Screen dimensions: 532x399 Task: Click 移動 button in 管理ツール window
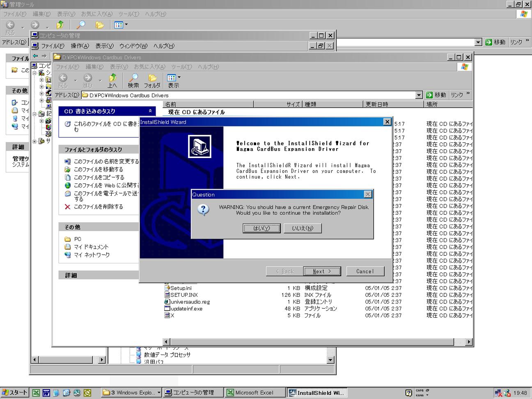click(x=495, y=42)
